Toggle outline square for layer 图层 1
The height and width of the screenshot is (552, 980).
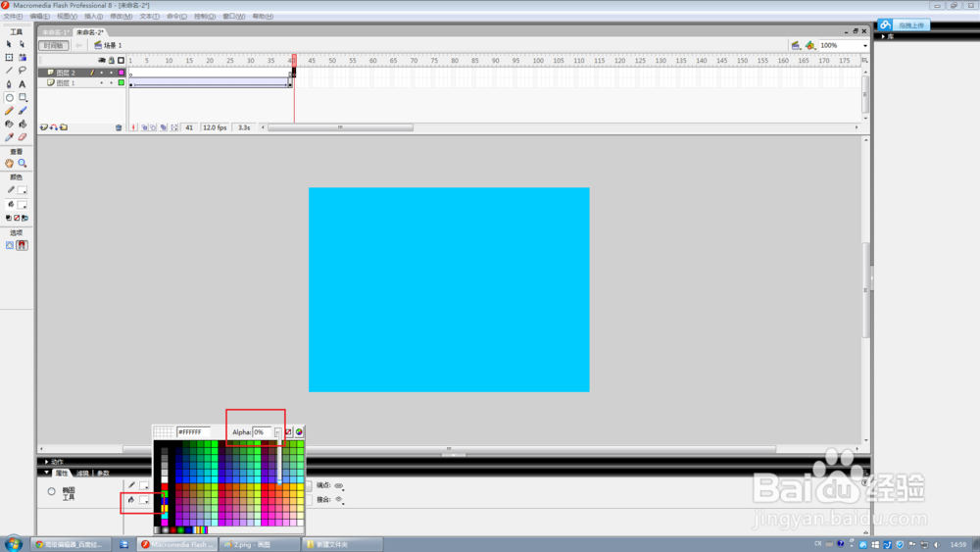(122, 82)
